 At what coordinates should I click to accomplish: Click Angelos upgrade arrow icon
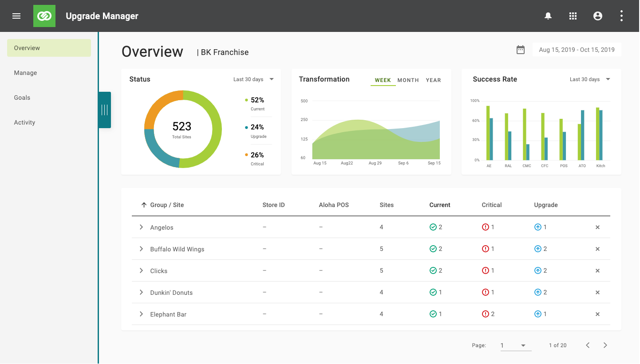point(538,227)
